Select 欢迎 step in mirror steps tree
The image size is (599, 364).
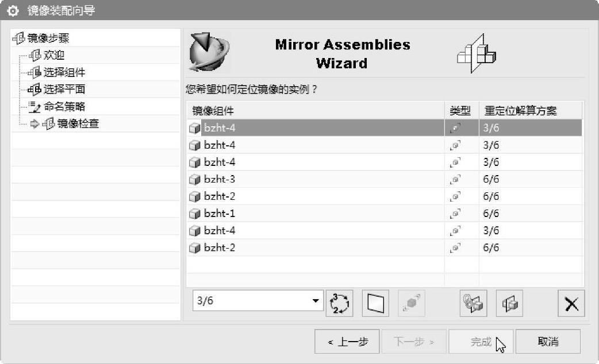[54, 56]
